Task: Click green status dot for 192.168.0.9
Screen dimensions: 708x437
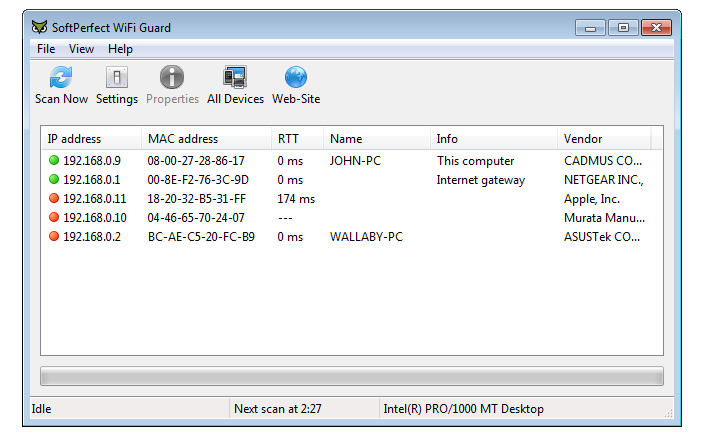Action: coord(54,160)
